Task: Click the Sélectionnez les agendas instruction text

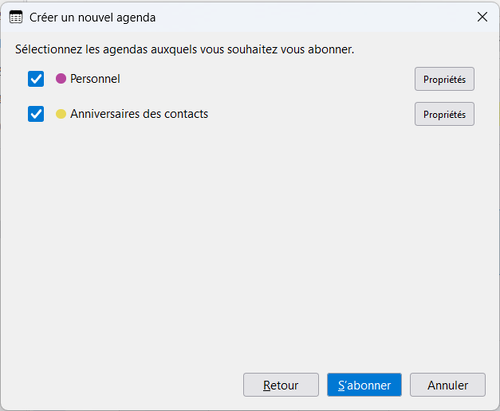Action: 184,49
